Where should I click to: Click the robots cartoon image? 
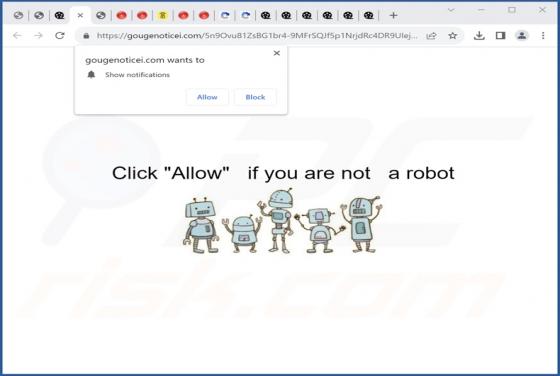coord(282,221)
